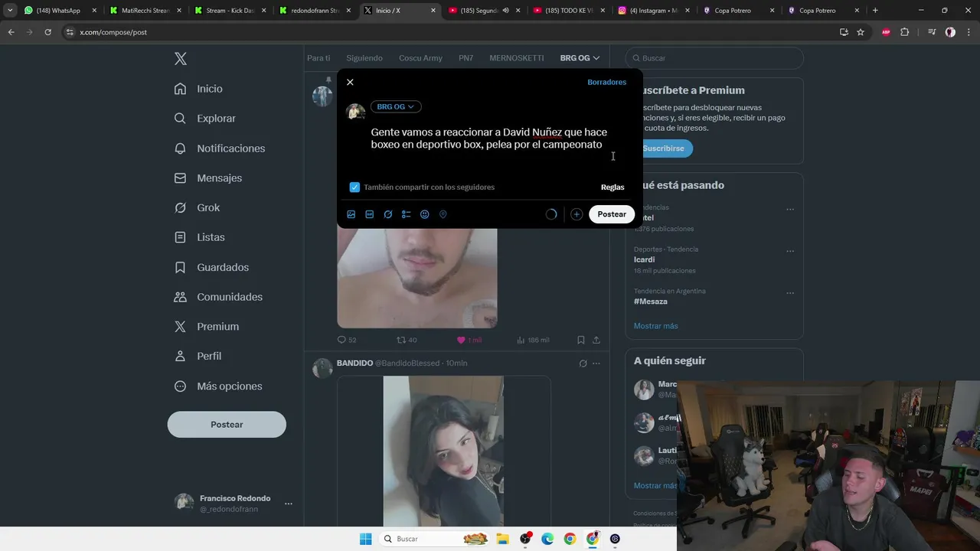Open Francisco Redondo account menu
Viewport: 980px width, 551px height.
(x=234, y=503)
